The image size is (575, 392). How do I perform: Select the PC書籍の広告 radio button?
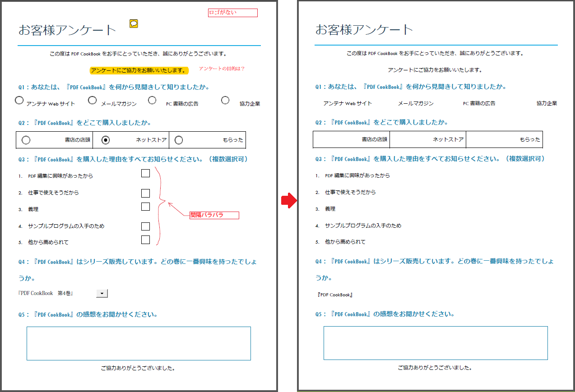pyautogui.click(x=152, y=100)
